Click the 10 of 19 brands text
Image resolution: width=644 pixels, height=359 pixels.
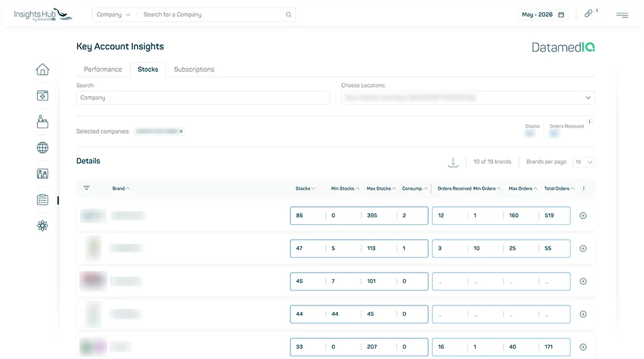point(492,162)
